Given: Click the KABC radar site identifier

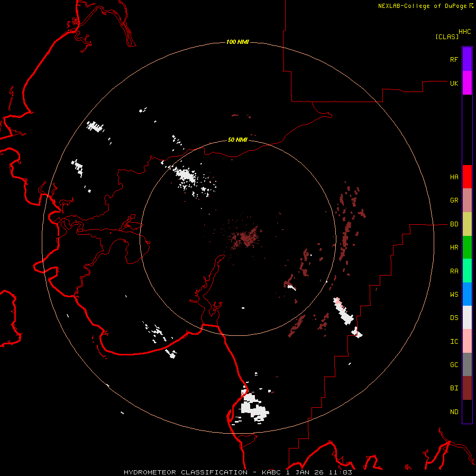Looking at the screenshot, I should point(271,472).
